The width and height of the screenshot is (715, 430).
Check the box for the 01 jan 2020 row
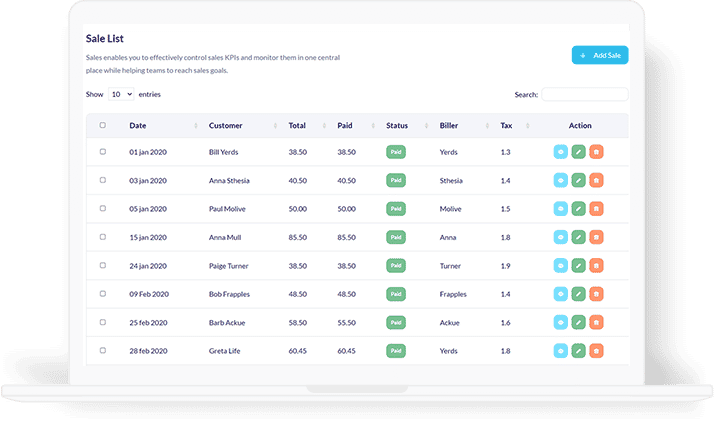tap(102, 152)
